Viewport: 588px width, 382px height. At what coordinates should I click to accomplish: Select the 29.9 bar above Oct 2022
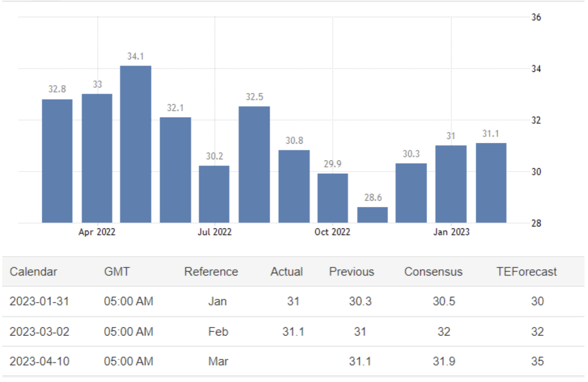pyautogui.click(x=333, y=198)
